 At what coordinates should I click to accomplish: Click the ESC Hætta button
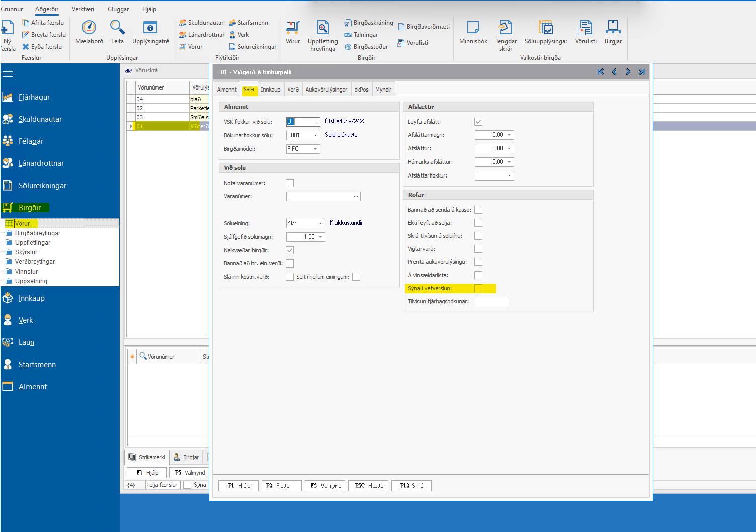pos(369,486)
